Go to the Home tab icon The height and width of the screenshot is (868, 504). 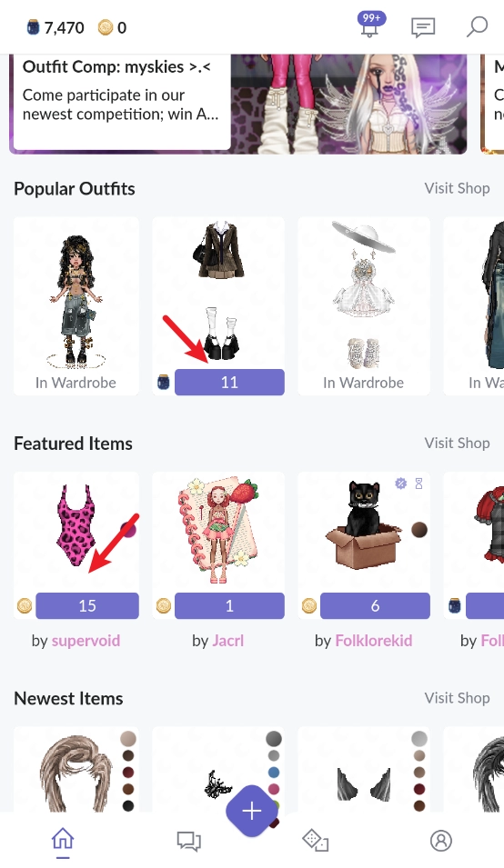coord(63,841)
